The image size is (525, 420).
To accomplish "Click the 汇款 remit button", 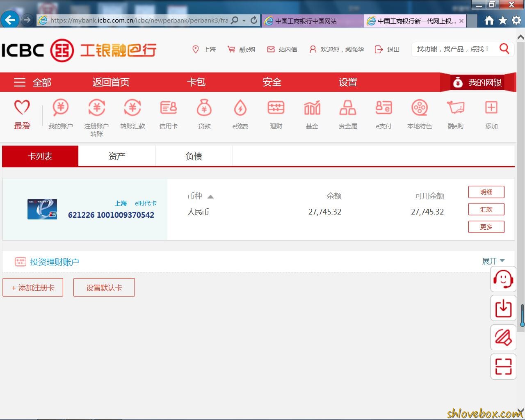I will [x=486, y=210].
